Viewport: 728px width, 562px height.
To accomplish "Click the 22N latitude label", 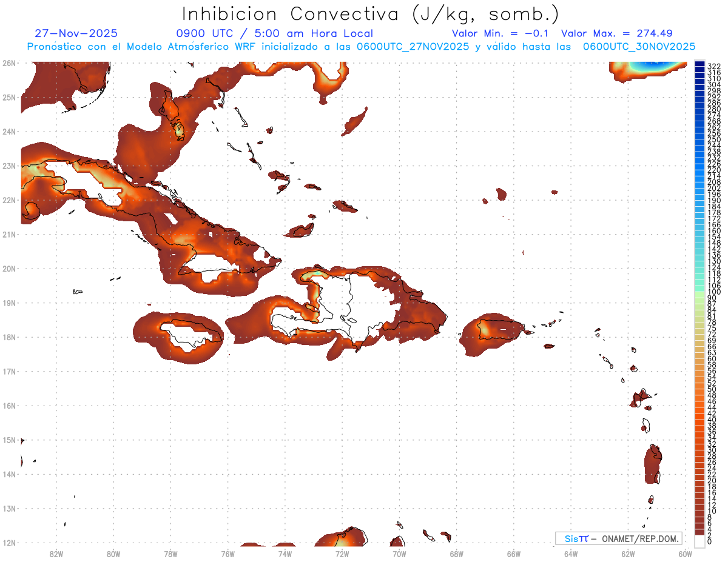I will 8,200.
